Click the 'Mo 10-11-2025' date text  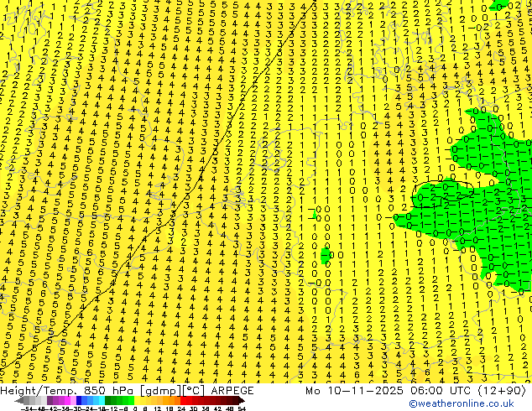[x=355, y=391]
